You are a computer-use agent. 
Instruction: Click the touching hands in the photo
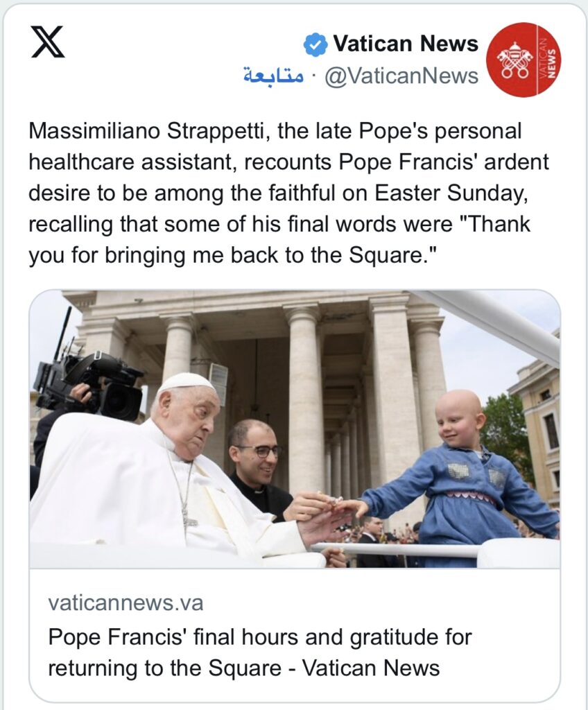[333, 508]
